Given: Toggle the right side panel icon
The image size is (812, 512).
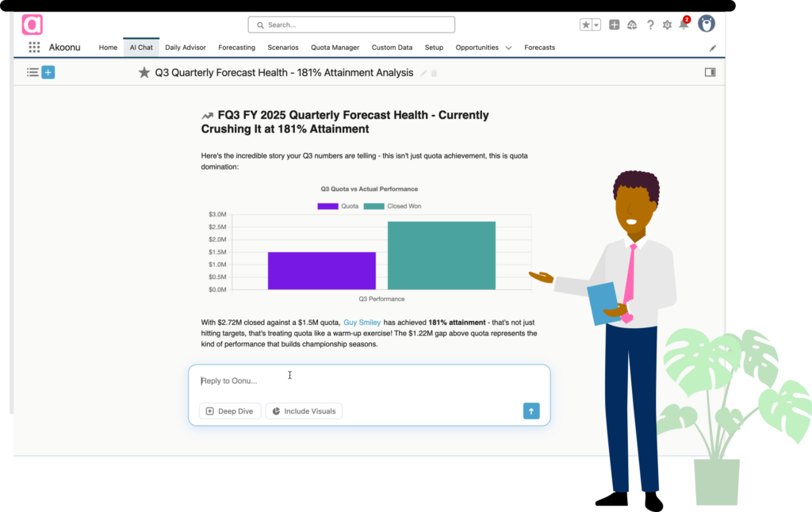Looking at the screenshot, I should tap(710, 72).
